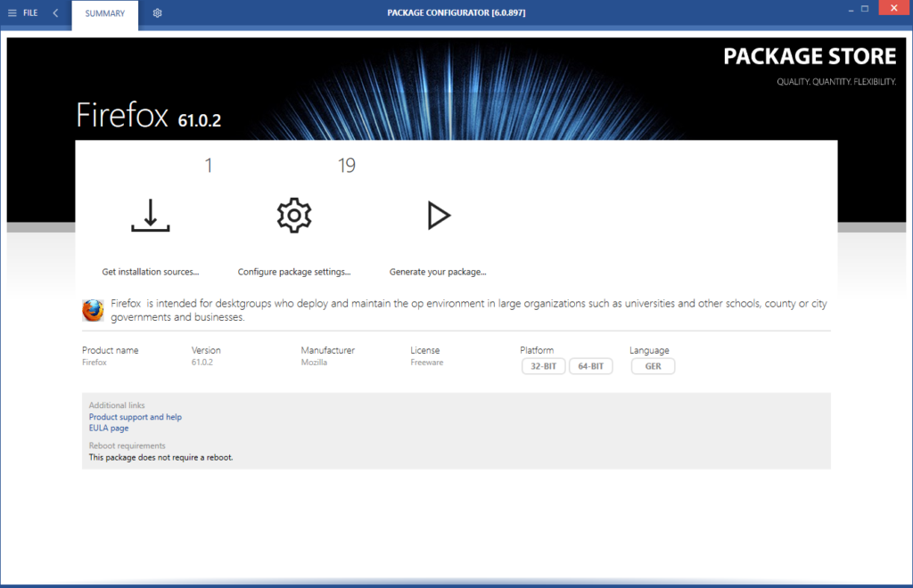Viewport: 913px width, 588px height.
Task: Click the configure package settings gear icon
Action: pyautogui.click(x=294, y=216)
